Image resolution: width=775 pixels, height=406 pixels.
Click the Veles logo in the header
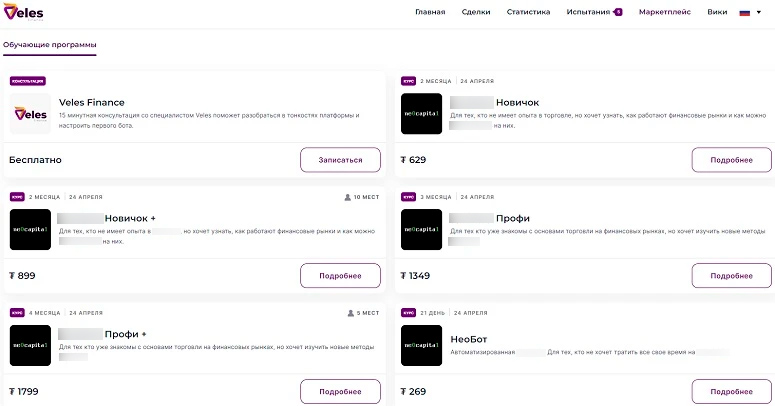[24, 12]
